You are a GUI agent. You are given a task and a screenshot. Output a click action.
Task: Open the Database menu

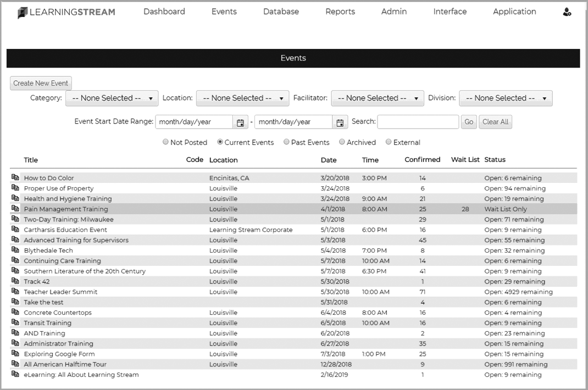click(281, 12)
